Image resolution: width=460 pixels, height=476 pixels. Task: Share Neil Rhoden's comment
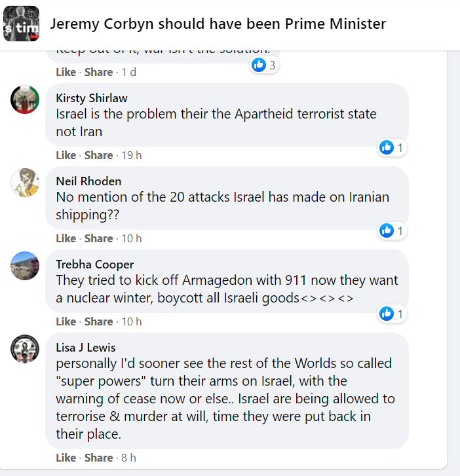coord(98,238)
